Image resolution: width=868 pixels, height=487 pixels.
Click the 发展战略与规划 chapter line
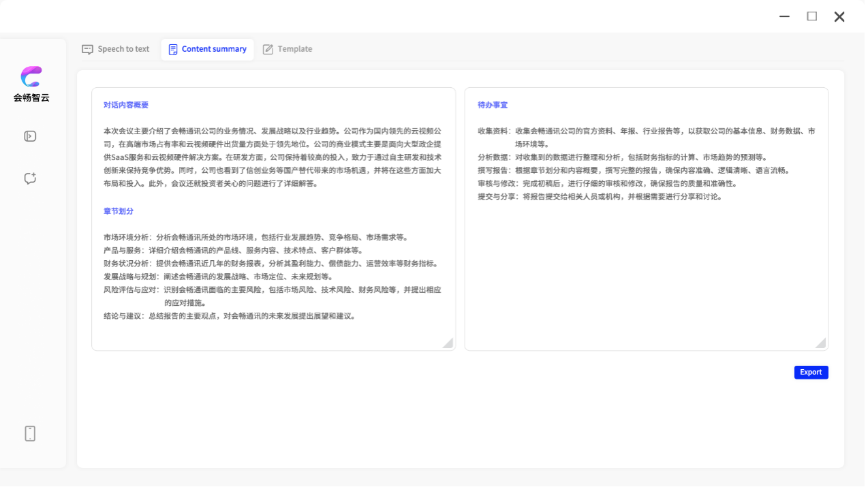(219, 277)
